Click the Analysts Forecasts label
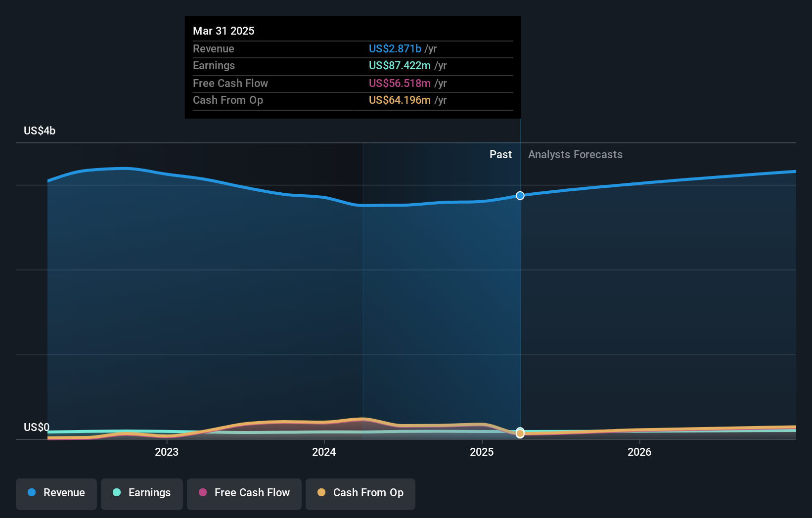 pyautogui.click(x=575, y=155)
